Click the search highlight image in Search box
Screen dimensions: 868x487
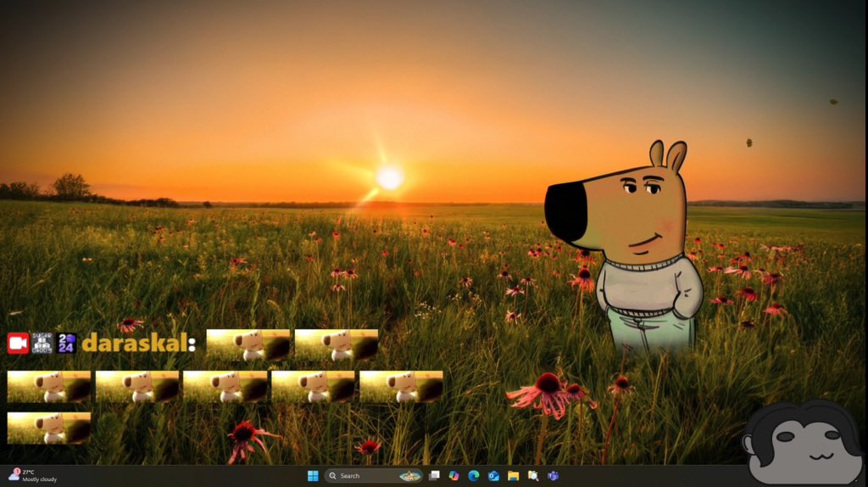[x=410, y=476]
